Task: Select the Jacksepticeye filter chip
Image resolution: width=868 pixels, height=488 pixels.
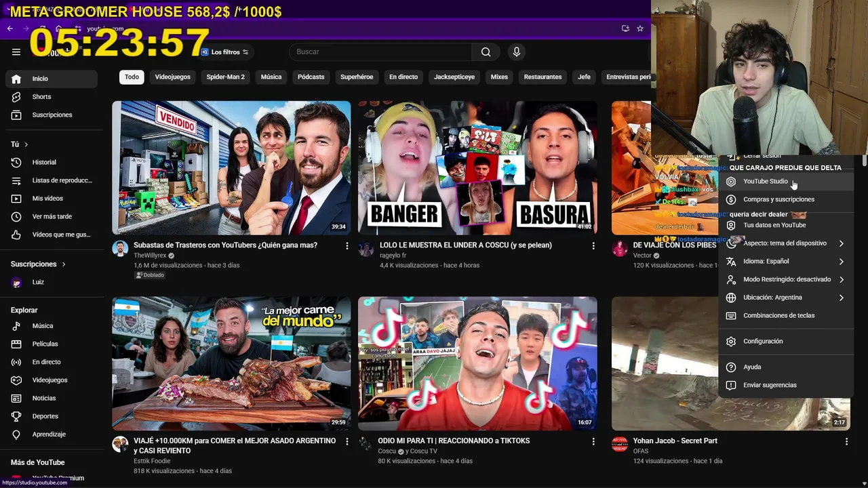Action: pos(454,77)
